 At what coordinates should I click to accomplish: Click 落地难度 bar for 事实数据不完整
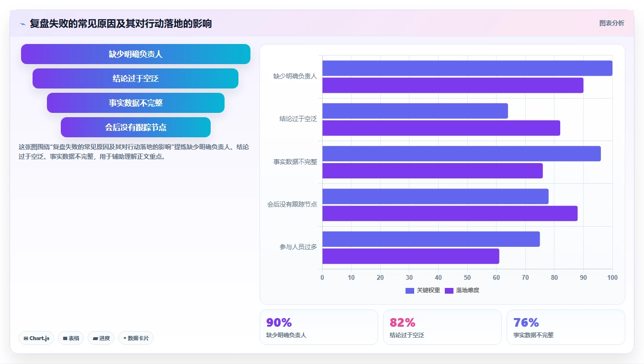point(432,171)
